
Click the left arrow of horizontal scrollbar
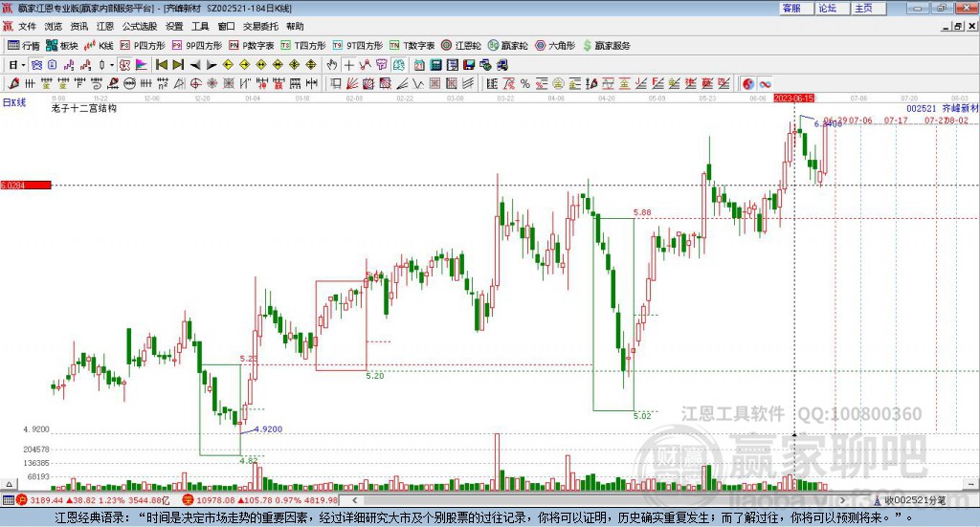pos(354,500)
